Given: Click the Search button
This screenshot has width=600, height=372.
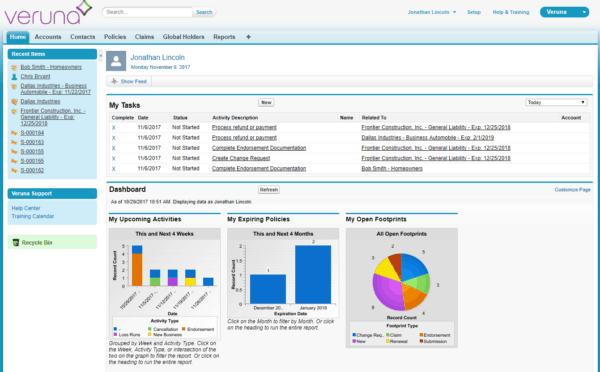Looking at the screenshot, I should [x=204, y=12].
